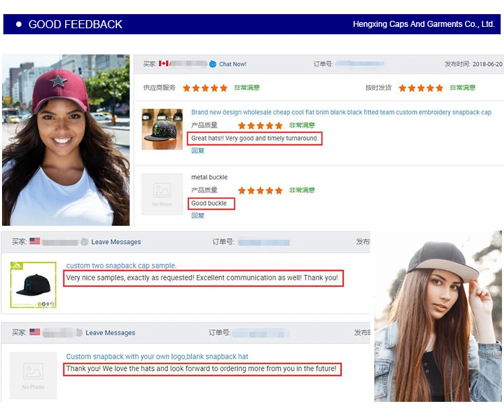Click the US flag in the custom logo review
Image resolution: width=504 pixels, height=420 pixels.
click(35, 332)
